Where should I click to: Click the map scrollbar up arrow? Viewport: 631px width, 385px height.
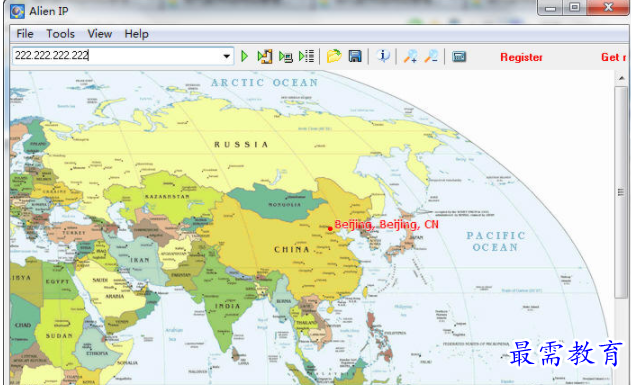pyautogui.click(x=622, y=78)
